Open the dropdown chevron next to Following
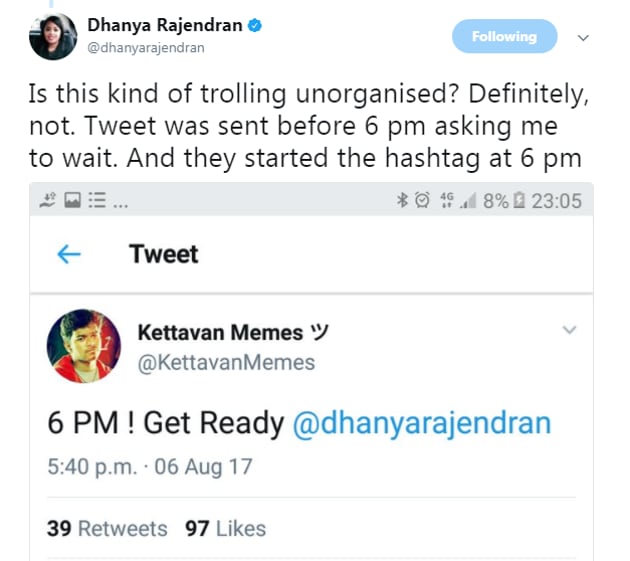 [x=583, y=38]
